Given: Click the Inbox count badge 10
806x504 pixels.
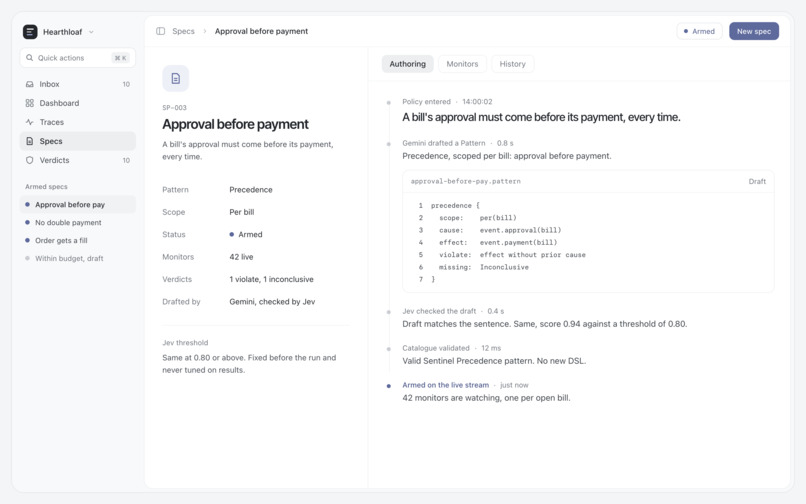Looking at the screenshot, I should tap(126, 84).
